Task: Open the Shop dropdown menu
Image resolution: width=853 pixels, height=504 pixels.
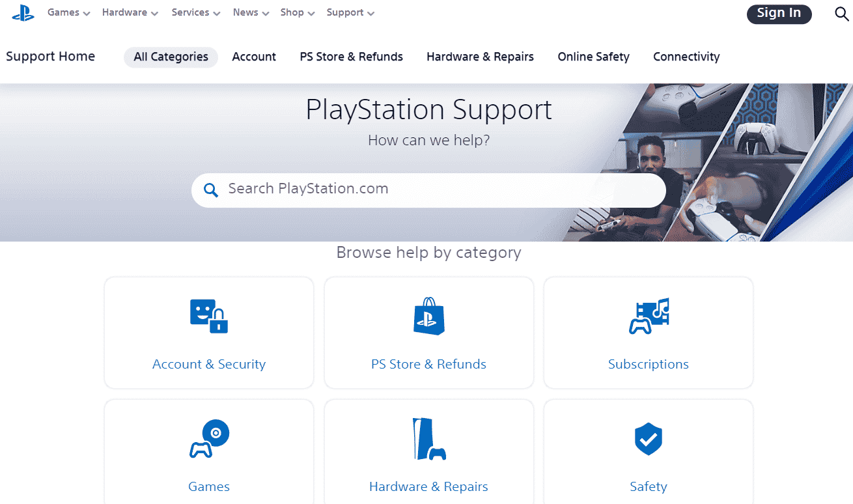Action: click(x=298, y=13)
